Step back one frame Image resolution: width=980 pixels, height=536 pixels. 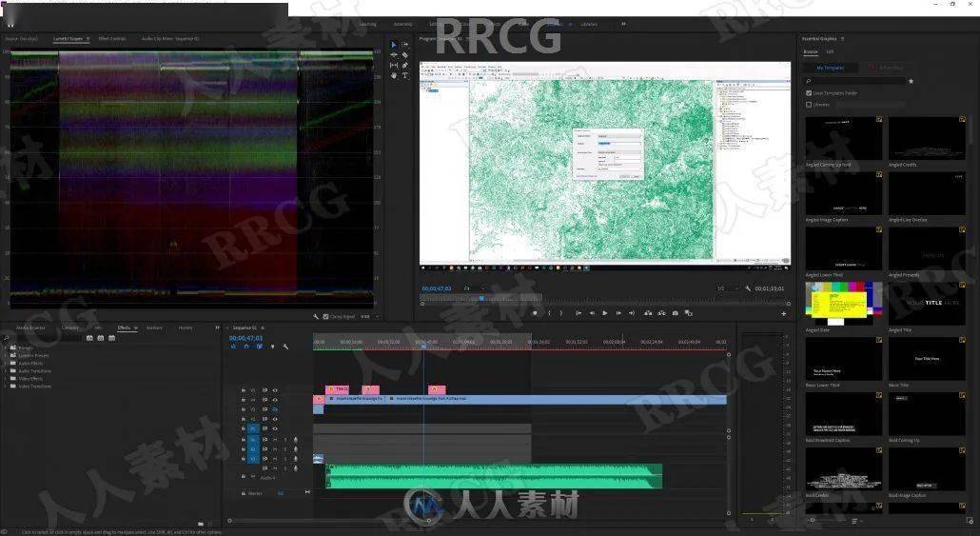592,312
